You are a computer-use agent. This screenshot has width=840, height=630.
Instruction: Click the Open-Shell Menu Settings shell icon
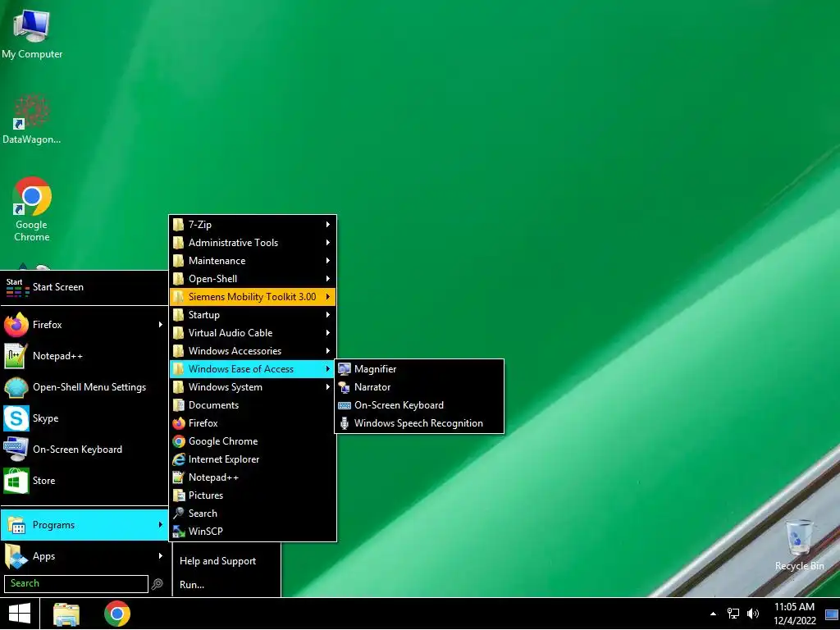16,387
